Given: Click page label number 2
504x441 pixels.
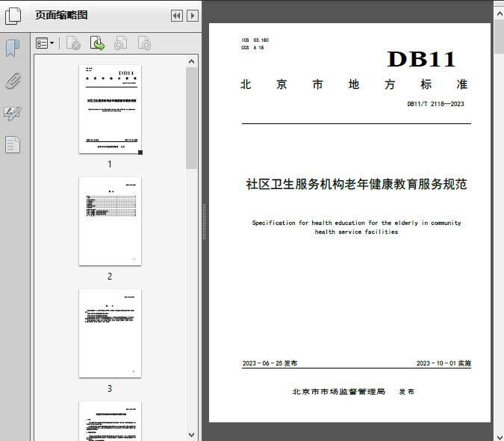Looking at the screenshot, I should (x=110, y=277).
